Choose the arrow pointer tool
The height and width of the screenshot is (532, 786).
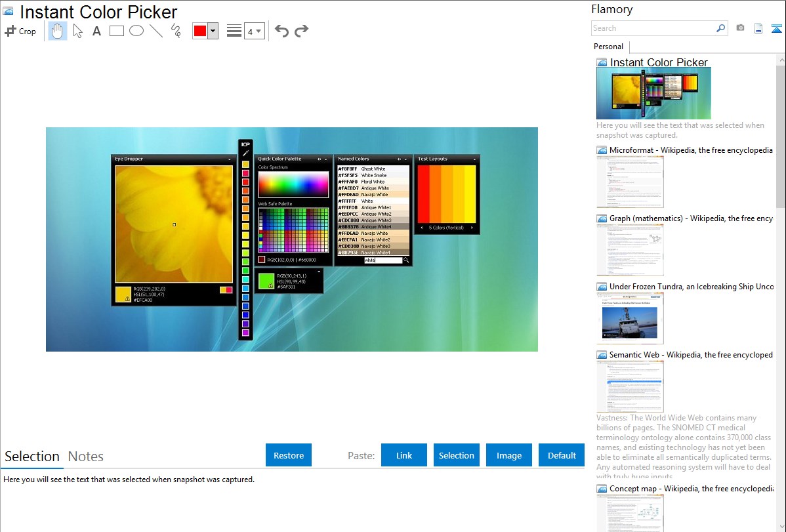[x=77, y=31]
